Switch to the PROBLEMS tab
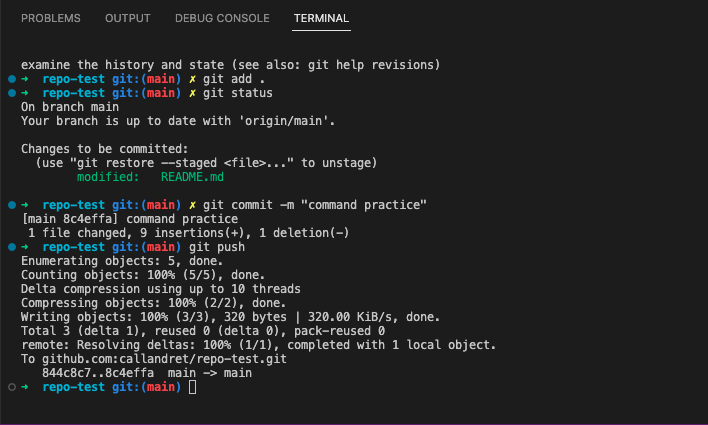This screenshot has width=708, height=425. (53, 18)
